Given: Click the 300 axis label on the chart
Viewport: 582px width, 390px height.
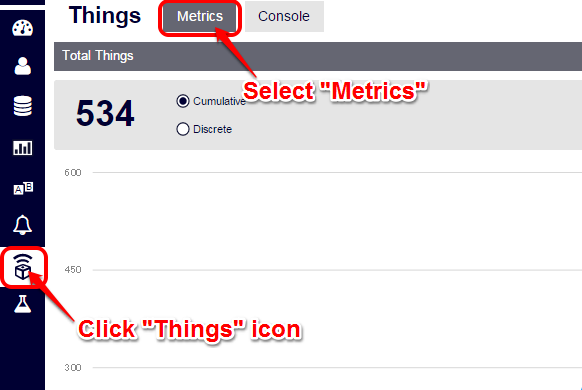Looking at the screenshot, I should [73, 368].
